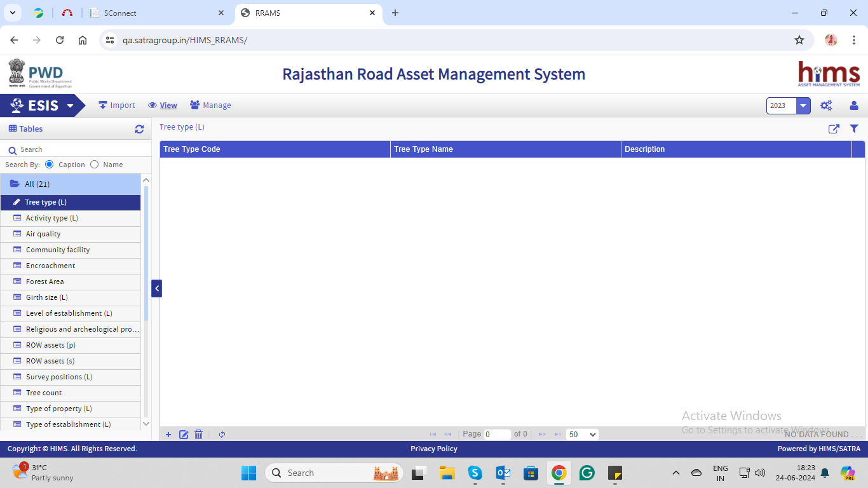Select Air quality table
This screenshot has width=868, height=488.
(x=70, y=234)
